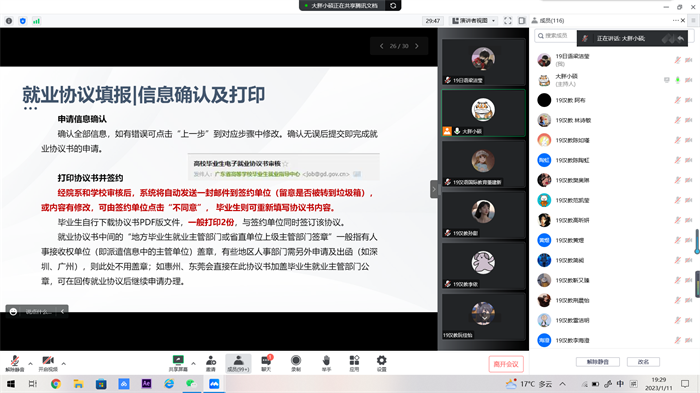Open members panel three-dots menu
Viewport: 700px width, 393px height.
click(675, 21)
